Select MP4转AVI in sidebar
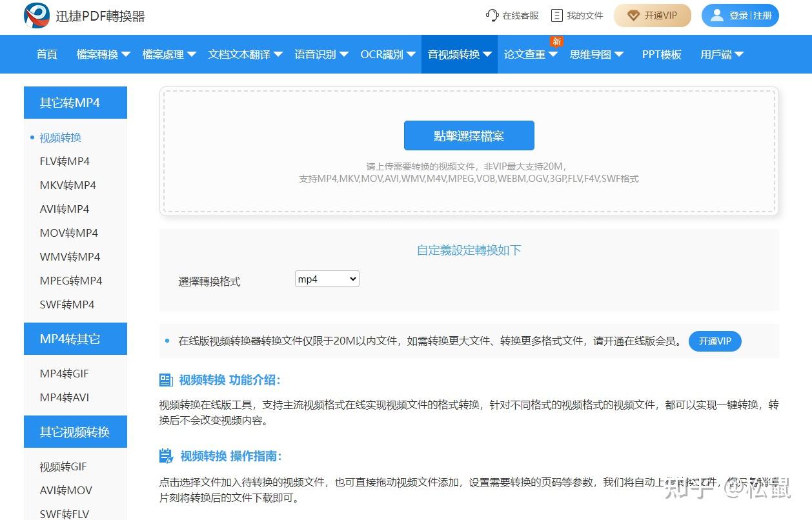The height and width of the screenshot is (520, 812). coord(65,397)
